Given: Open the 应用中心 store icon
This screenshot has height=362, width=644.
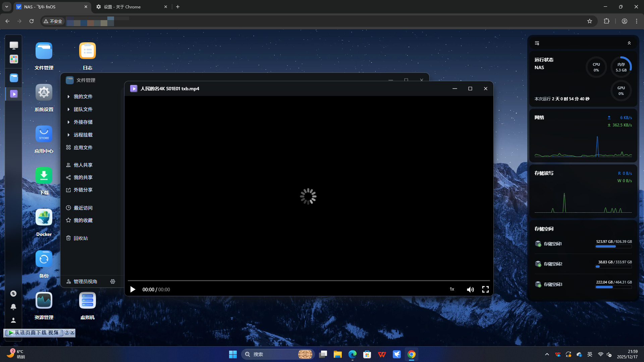Looking at the screenshot, I should 44,134.
